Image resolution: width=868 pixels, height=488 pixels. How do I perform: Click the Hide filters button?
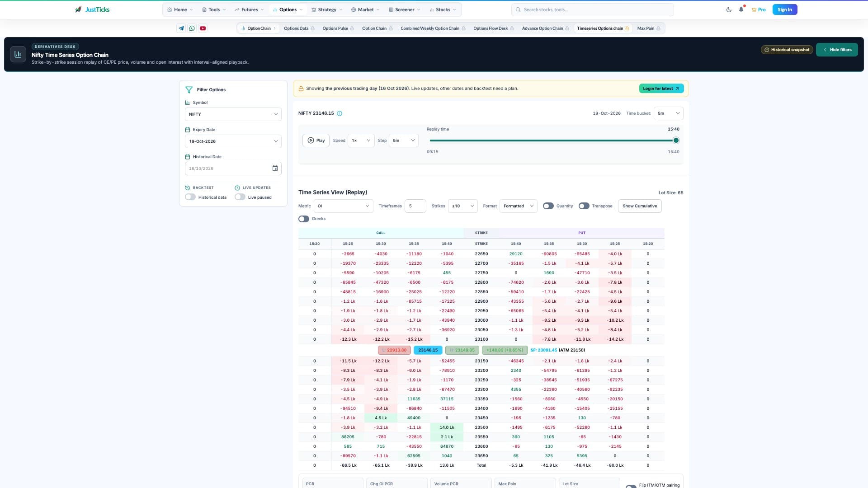837,50
